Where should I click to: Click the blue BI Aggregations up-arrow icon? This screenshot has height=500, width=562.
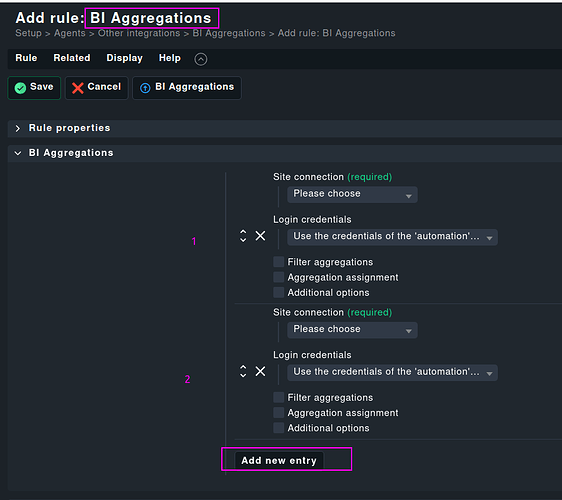click(145, 88)
